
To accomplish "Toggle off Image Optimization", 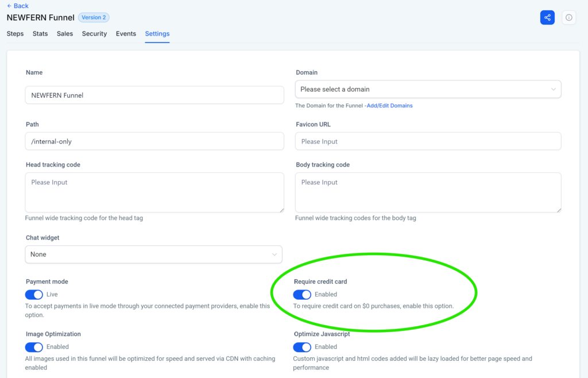I will (x=34, y=347).
